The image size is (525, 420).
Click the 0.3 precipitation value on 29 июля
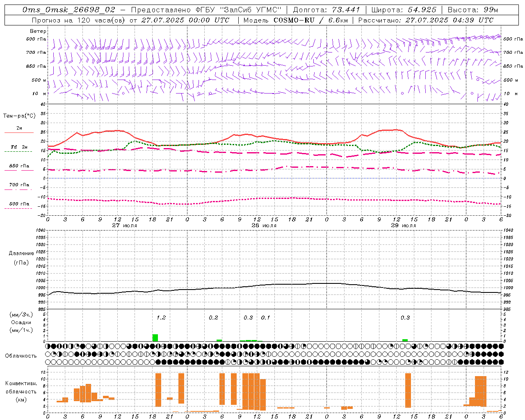coord(405,317)
